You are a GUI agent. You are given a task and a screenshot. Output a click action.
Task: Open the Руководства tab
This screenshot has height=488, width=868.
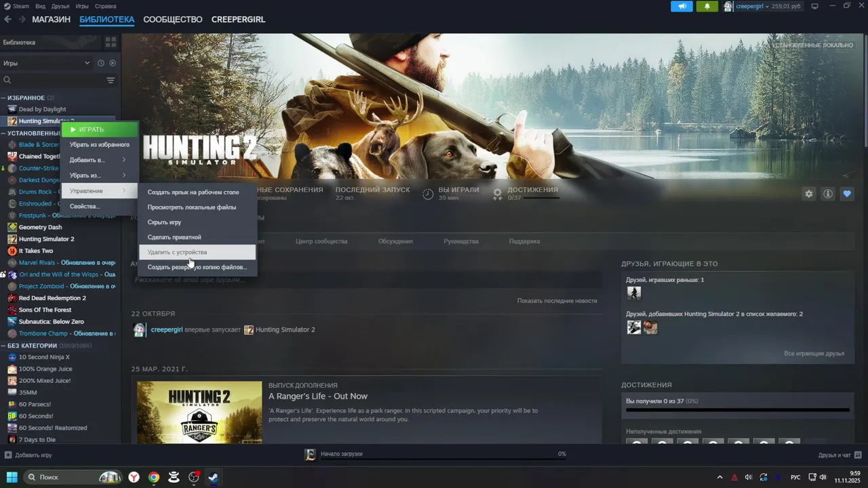[461, 241]
